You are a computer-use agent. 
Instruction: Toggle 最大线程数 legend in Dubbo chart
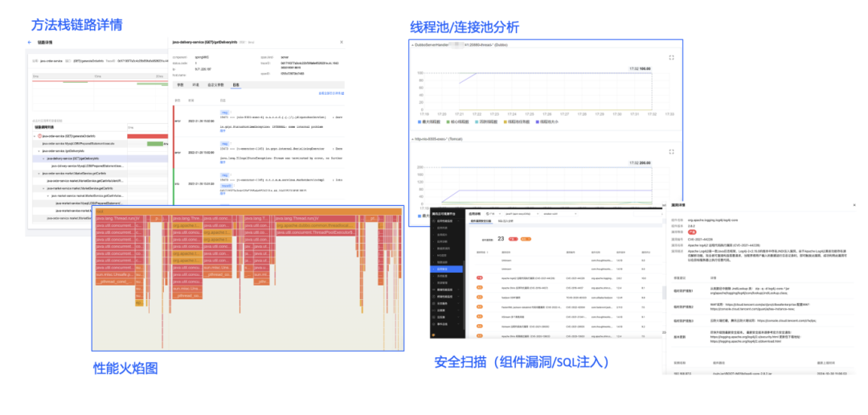[429, 121]
